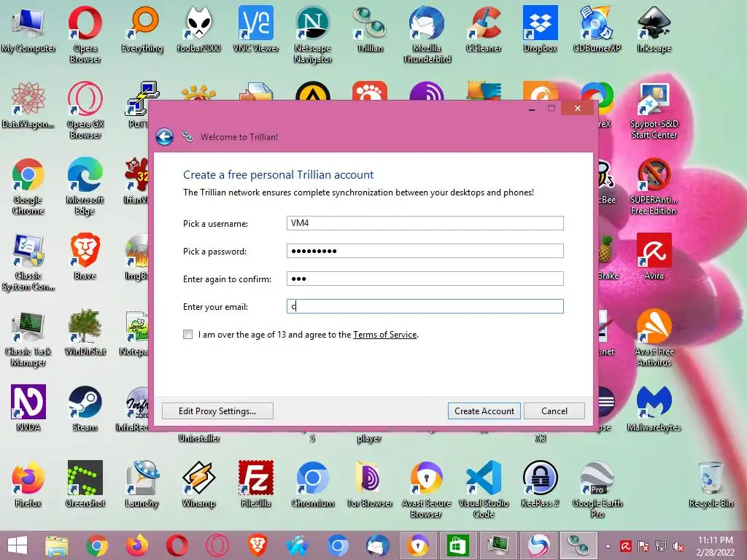Cancel the Trillian account creation
The width and height of the screenshot is (747, 560).
click(x=554, y=411)
